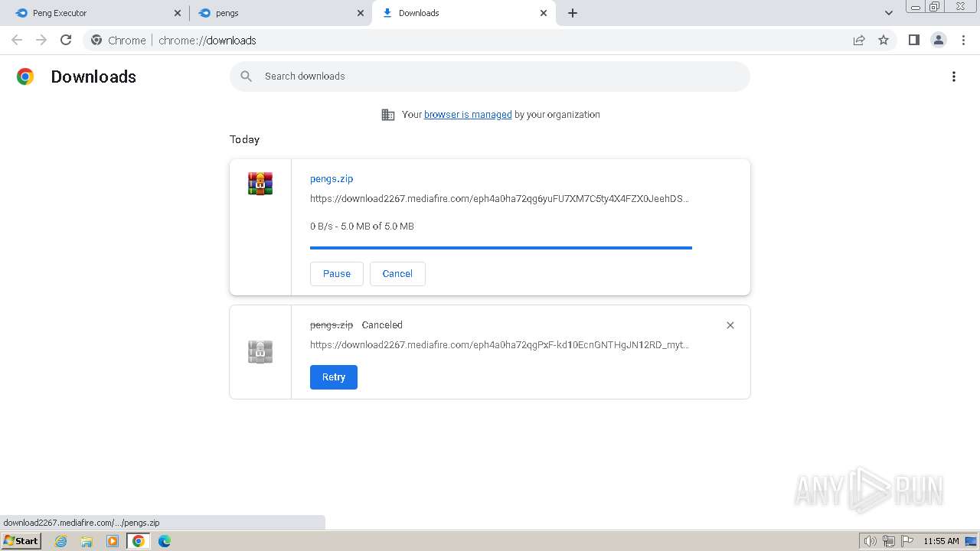Select the Downloads tab

coord(463,13)
